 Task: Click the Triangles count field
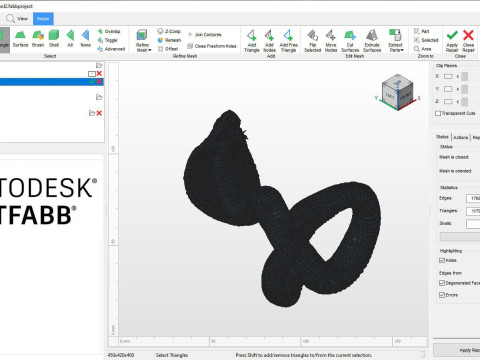pos(473,211)
